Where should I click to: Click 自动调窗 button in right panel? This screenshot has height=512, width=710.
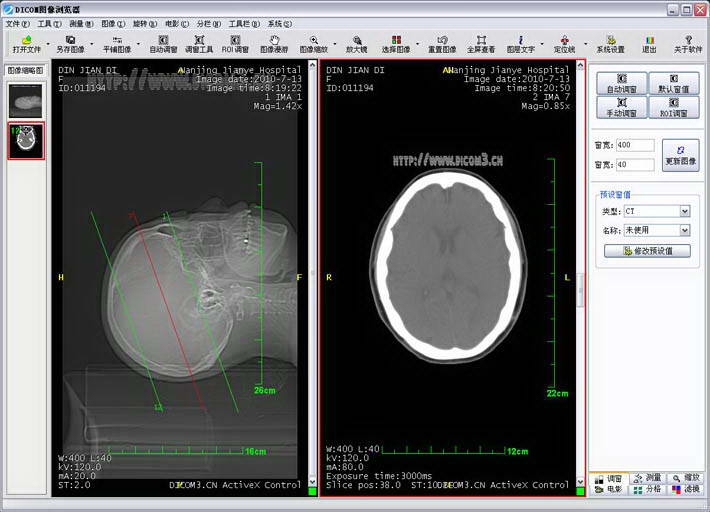pos(621,83)
